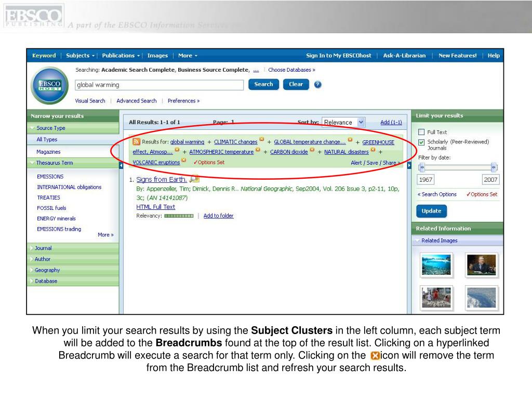The image size is (532, 399).
Task: Open the man at hearing thumbnail
Action: tap(482, 265)
